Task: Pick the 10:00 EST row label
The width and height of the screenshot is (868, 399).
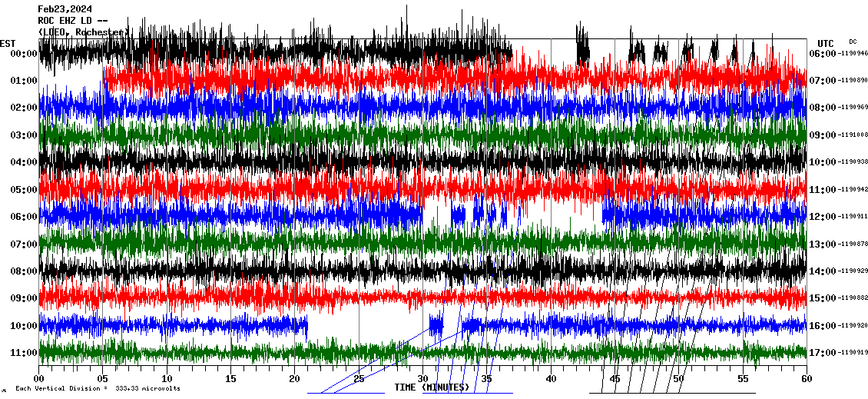Action: tap(23, 325)
